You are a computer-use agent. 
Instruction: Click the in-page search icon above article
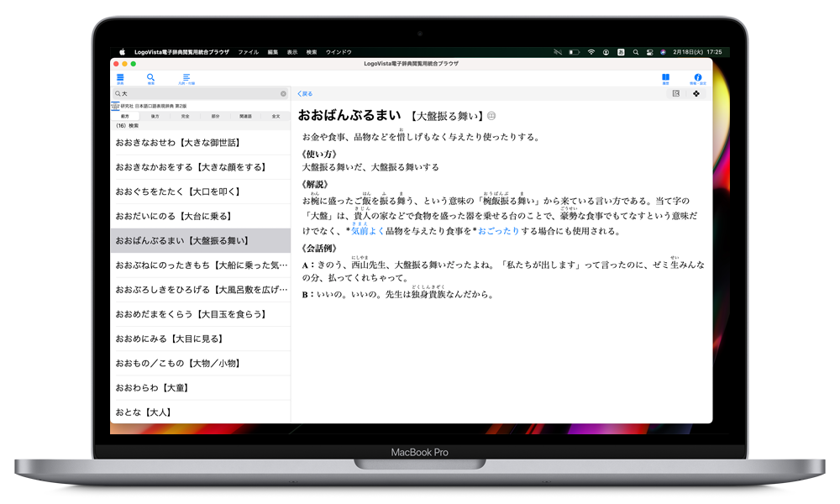pos(675,94)
